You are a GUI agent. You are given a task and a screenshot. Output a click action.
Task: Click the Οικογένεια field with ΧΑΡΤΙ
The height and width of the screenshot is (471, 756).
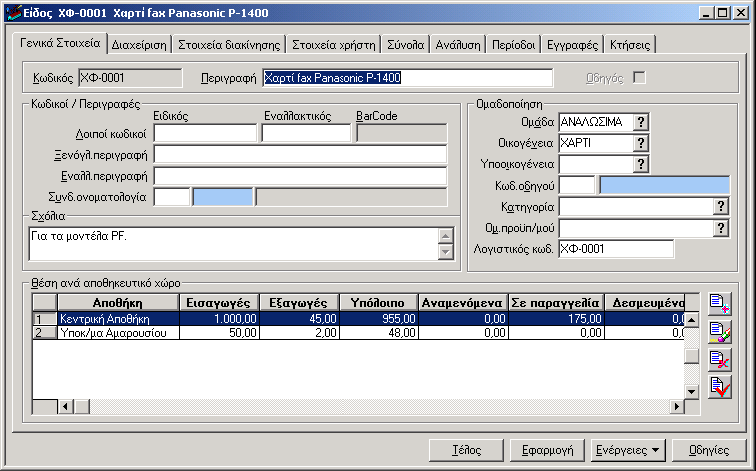(x=596, y=143)
